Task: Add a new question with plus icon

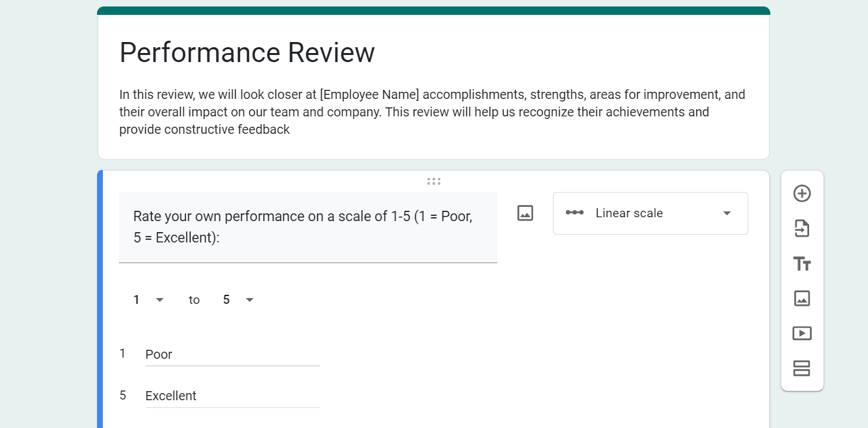Action: coord(802,193)
